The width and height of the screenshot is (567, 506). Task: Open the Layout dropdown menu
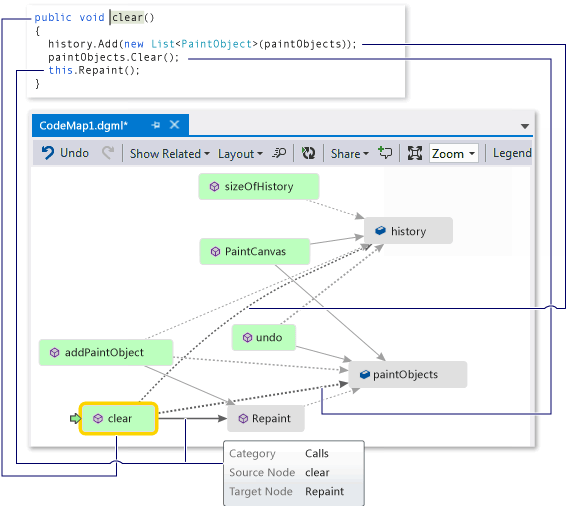coord(240,154)
